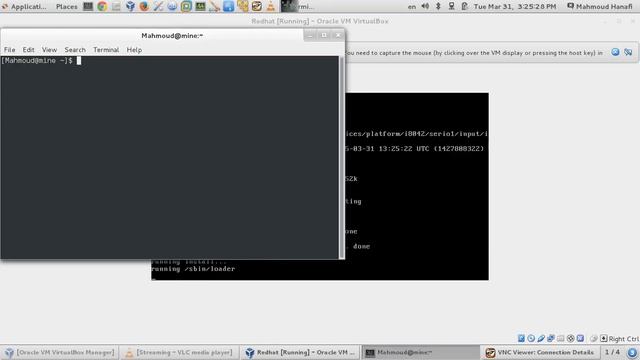
Task: Switch to Streaming - VLC media player taskbar item
Action: [179, 352]
